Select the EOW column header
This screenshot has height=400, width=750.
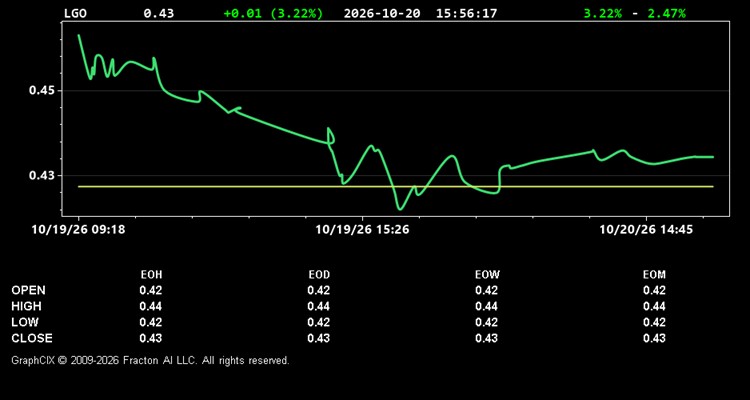(487, 275)
